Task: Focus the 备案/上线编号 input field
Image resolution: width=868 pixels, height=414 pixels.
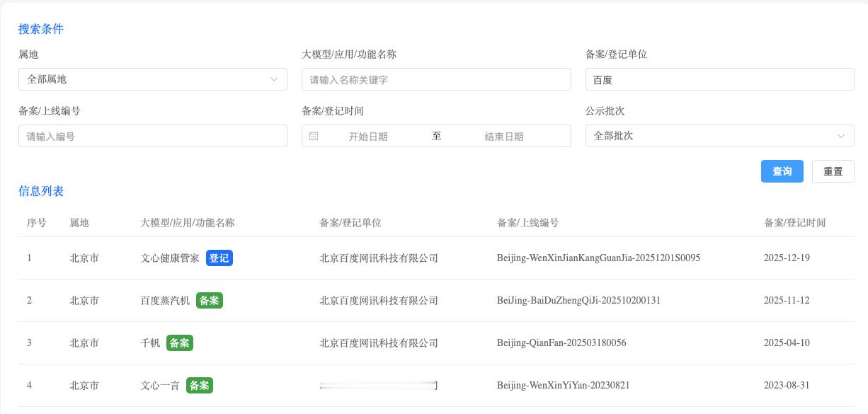Action: click(152, 136)
